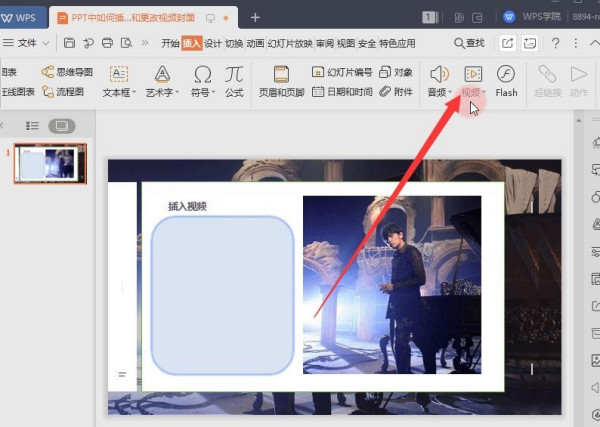Switch to the 幻灯片放映 ribbon tab

click(290, 43)
